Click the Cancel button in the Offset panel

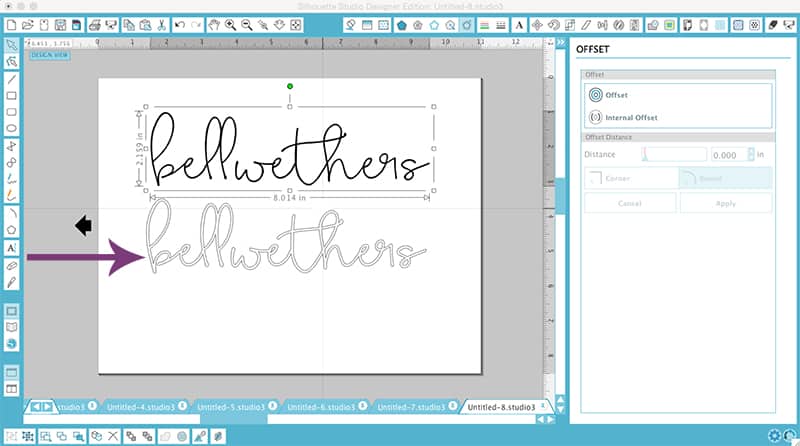(630, 203)
